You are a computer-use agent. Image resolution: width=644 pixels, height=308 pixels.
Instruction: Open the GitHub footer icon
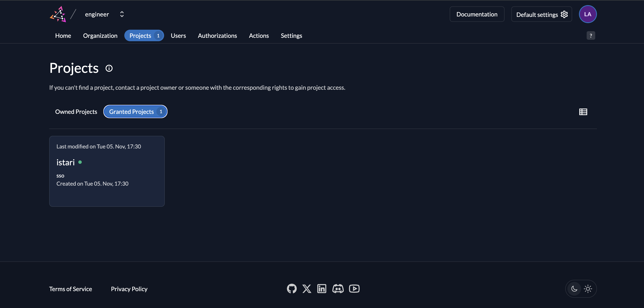(x=291, y=289)
